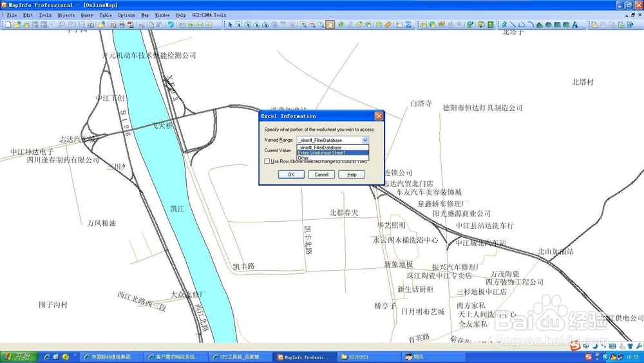Choose _xlnm#_FilterDatabase in the dropdown list
The image size is (644, 363).
coord(333,147)
